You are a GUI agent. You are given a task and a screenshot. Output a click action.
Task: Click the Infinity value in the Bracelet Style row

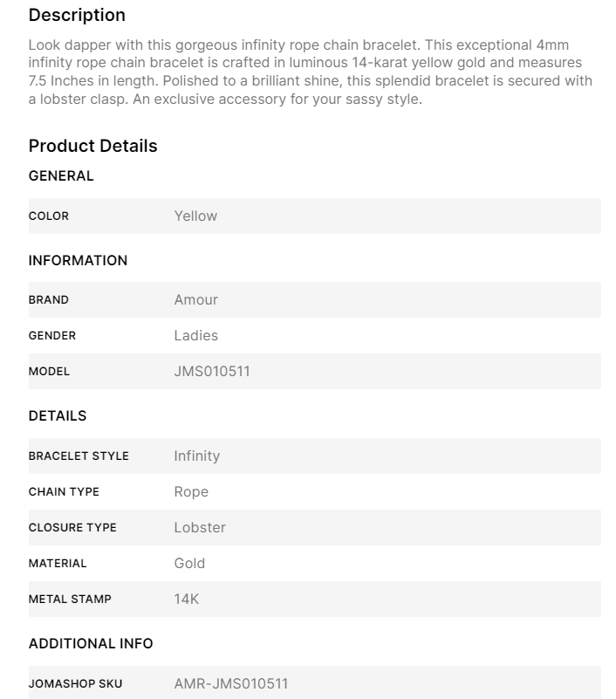tap(196, 456)
